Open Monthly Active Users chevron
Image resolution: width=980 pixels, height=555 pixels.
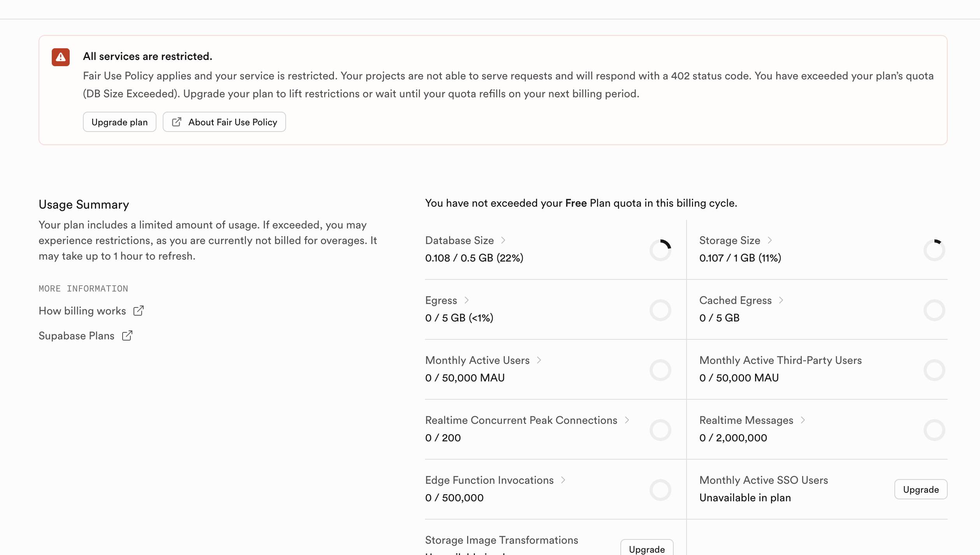[539, 360]
